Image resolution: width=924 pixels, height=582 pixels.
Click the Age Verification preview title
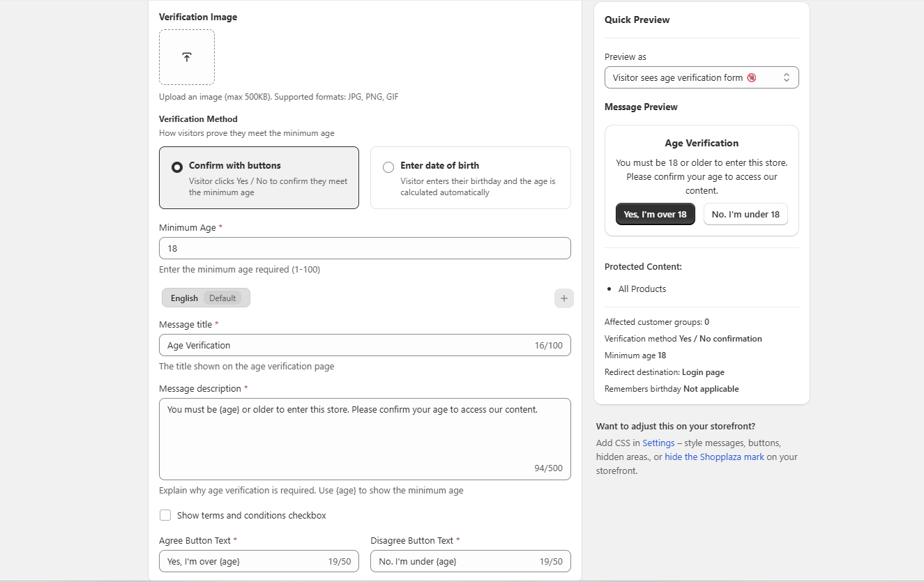tap(702, 143)
